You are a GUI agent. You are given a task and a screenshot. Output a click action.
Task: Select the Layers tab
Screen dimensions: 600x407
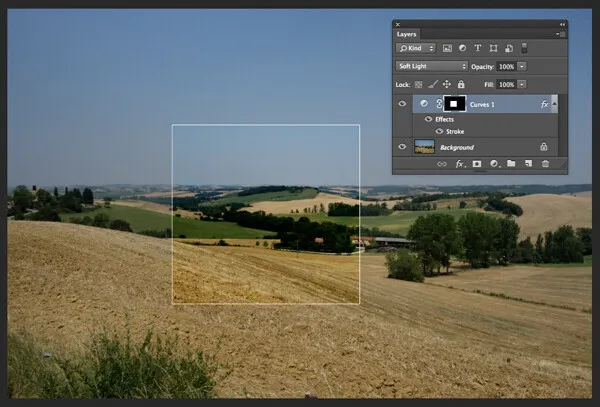[x=406, y=33]
